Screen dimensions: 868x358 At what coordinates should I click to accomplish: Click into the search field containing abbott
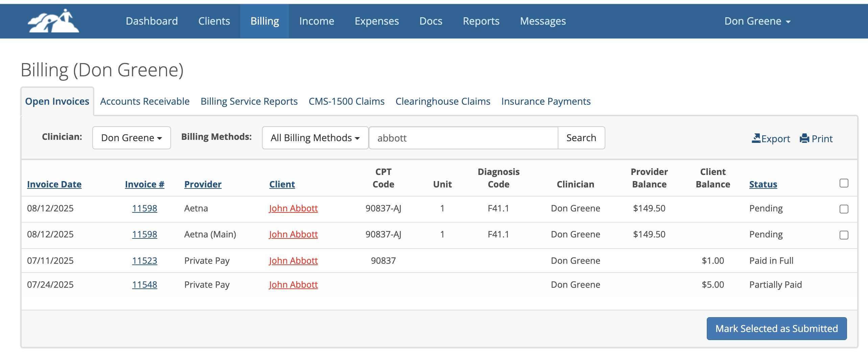point(463,138)
